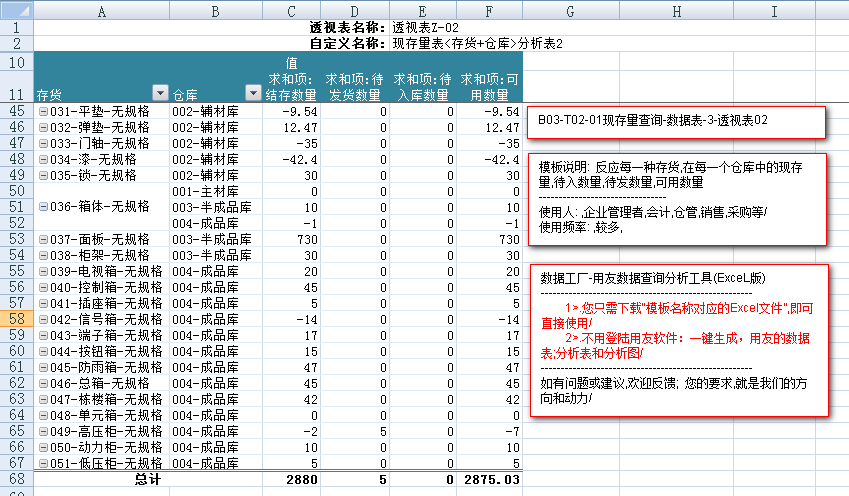Click minus icon beside 047-林楷箱-无规格
The width and height of the screenshot is (849, 496).
42,399
